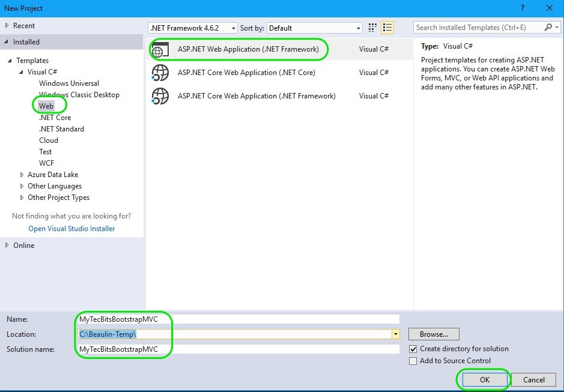Click the Online label
The width and height of the screenshot is (564, 392).
click(24, 246)
